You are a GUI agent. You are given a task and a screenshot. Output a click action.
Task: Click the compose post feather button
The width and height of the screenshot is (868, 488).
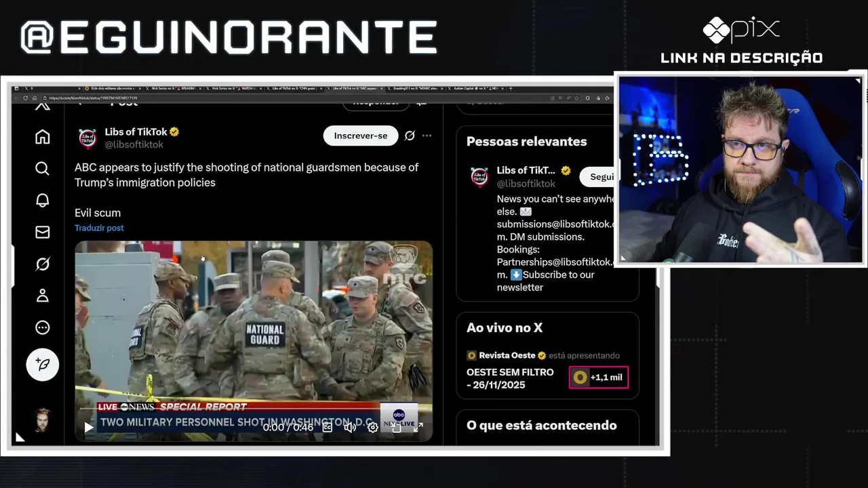[x=42, y=365]
